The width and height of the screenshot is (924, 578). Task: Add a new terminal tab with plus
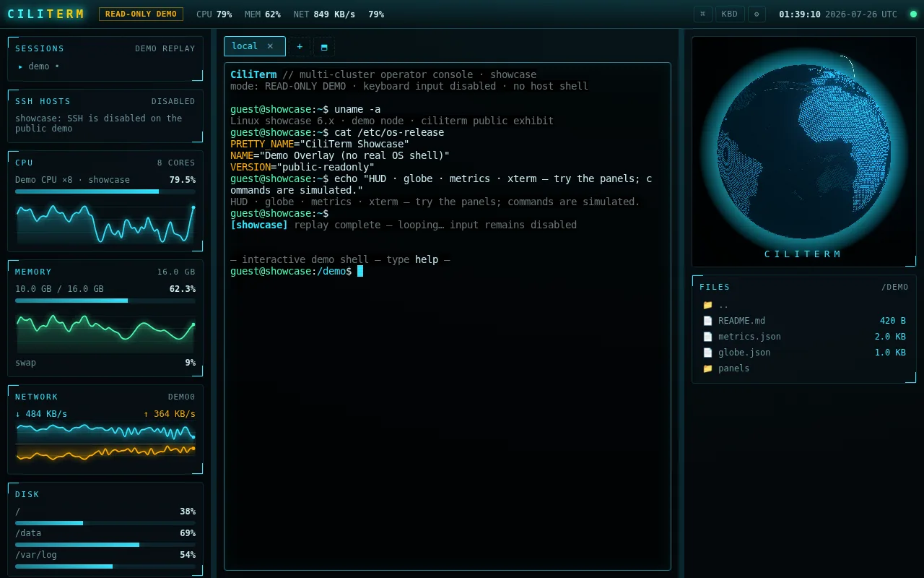pos(300,46)
